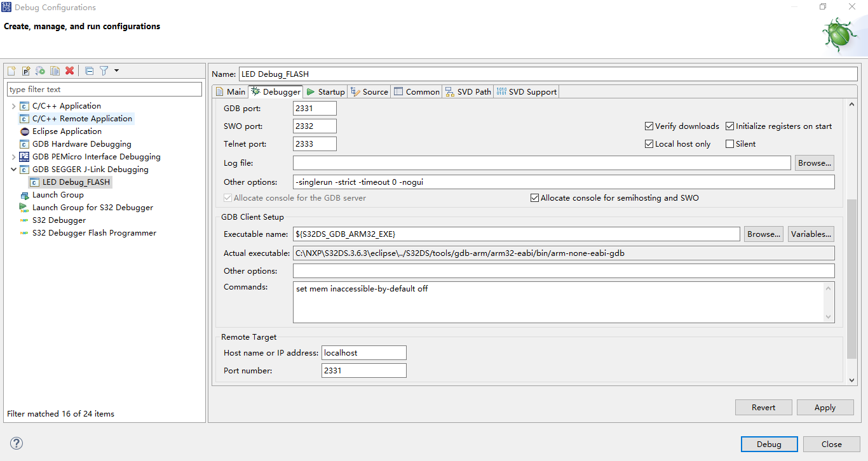This screenshot has width=868, height=461.
Task: Click the Executable name field
Action: (516, 234)
